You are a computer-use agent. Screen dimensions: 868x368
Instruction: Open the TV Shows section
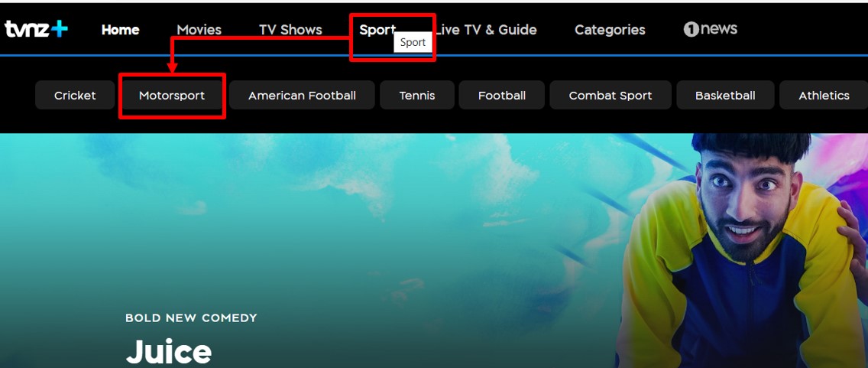pos(290,30)
